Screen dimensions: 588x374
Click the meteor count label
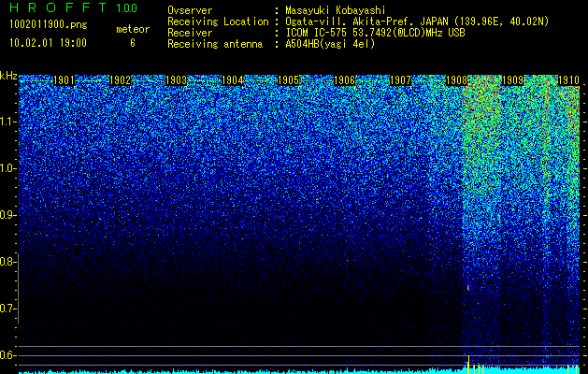click(133, 29)
